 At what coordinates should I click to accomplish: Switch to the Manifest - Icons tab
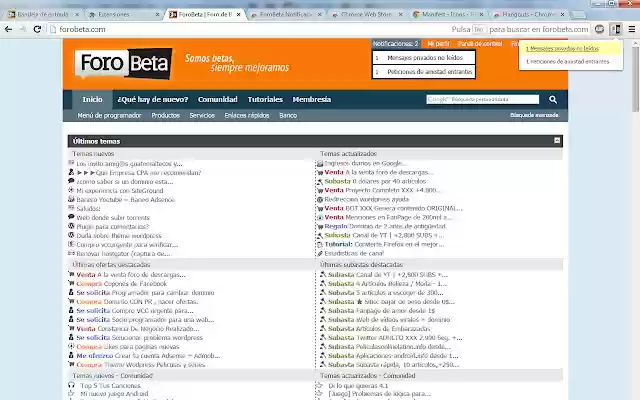click(448, 14)
